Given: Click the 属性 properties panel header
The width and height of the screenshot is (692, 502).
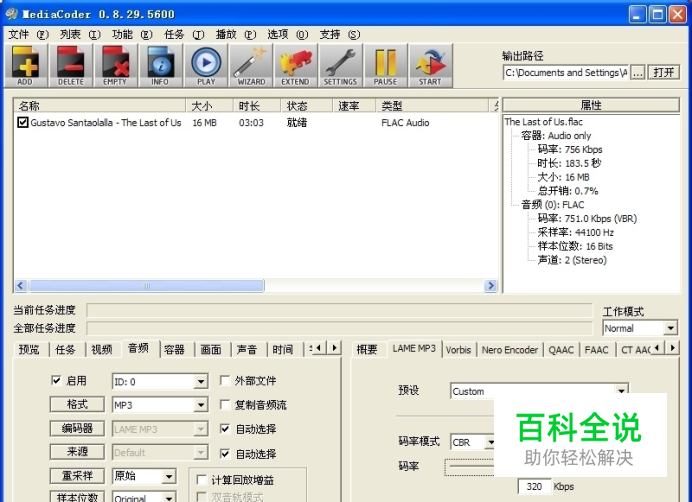Looking at the screenshot, I should (590, 105).
